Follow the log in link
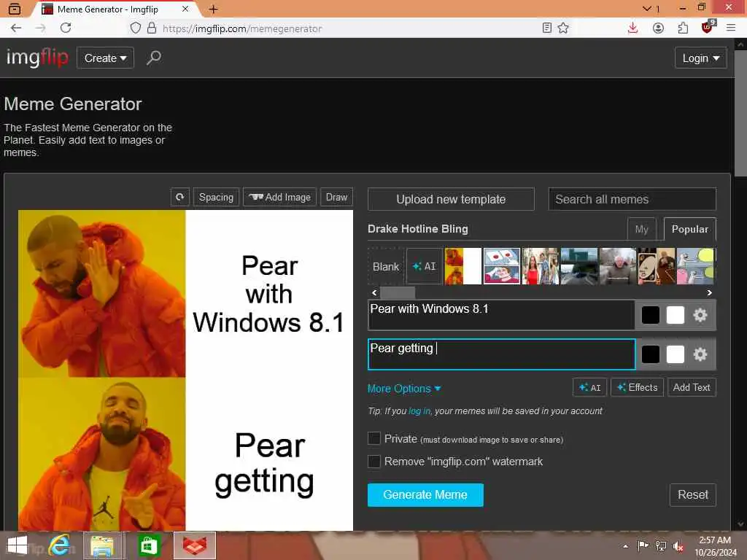The height and width of the screenshot is (560, 747). [x=419, y=411]
